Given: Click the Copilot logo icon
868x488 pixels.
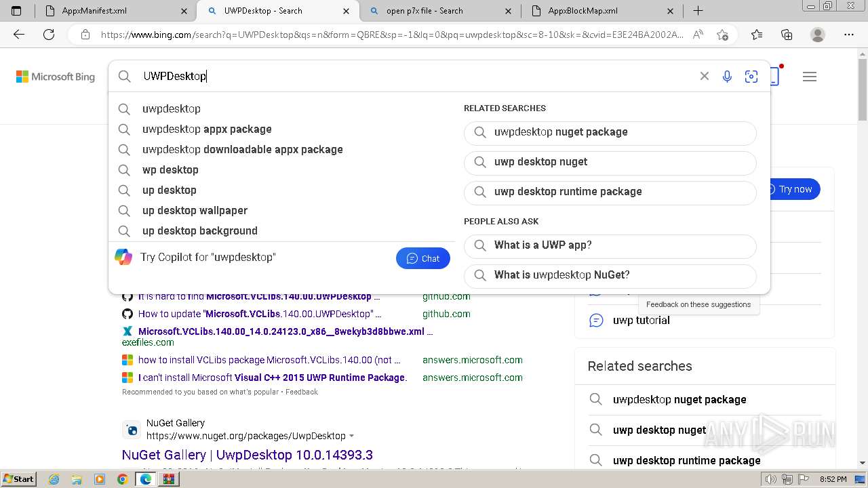Looking at the screenshot, I should [x=123, y=257].
